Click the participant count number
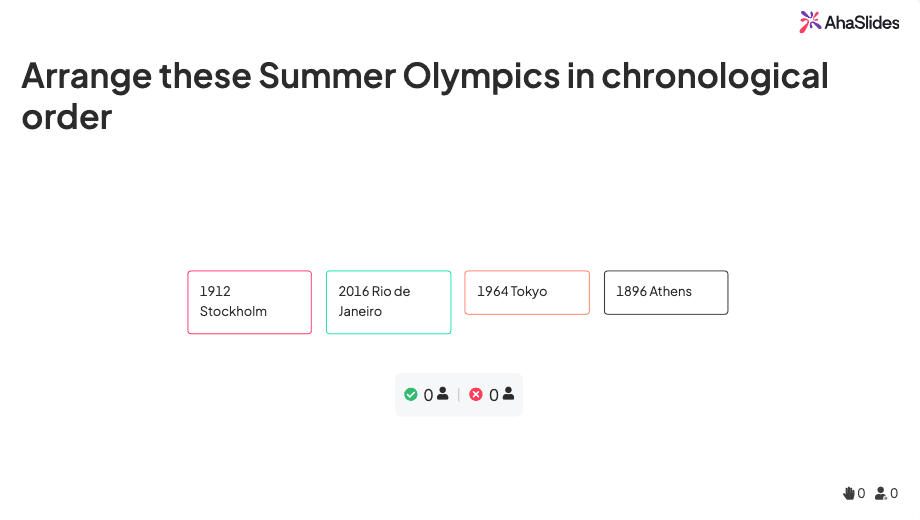 coord(894,493)
